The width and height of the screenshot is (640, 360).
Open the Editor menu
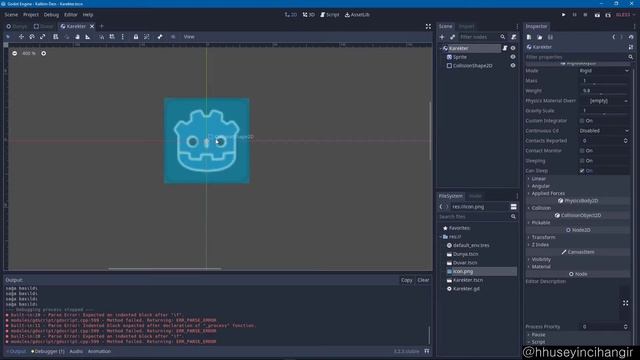pos(71,15)
